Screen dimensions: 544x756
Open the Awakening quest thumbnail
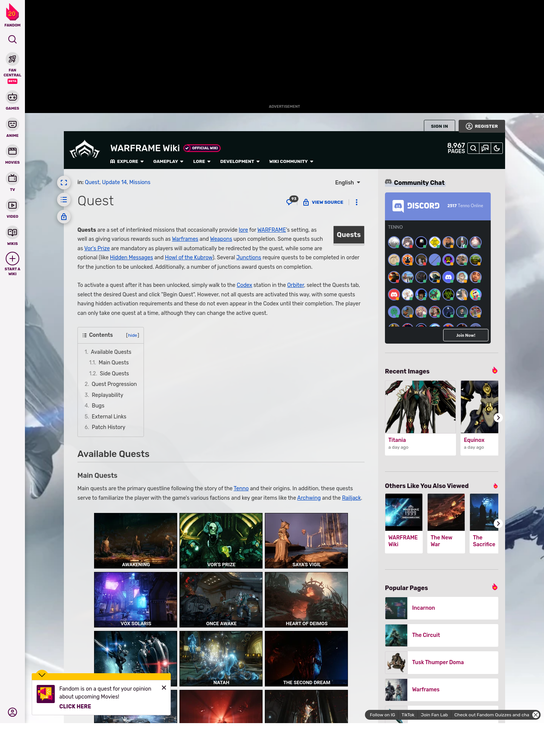(x=136, y=541)
